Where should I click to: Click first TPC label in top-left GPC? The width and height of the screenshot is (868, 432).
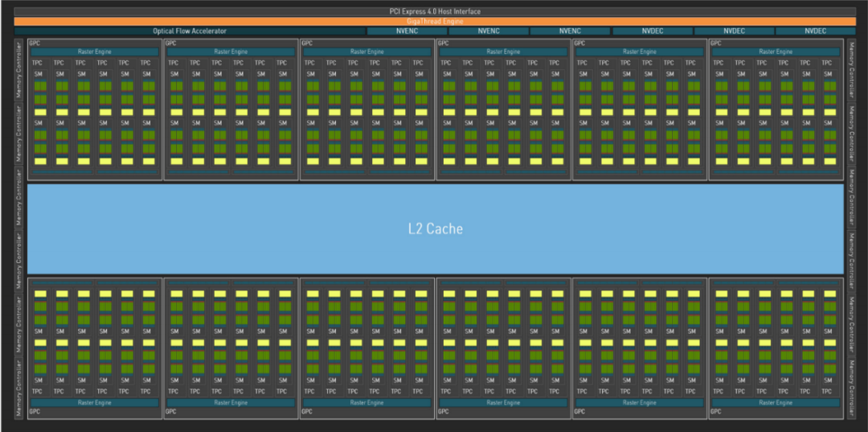[38, 63]
